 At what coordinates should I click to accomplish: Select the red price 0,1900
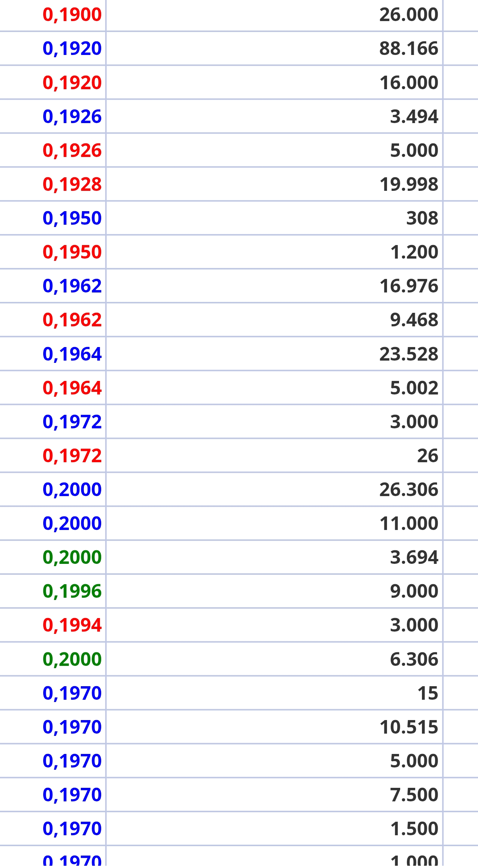pyautogui.click(x=72, y=15)
